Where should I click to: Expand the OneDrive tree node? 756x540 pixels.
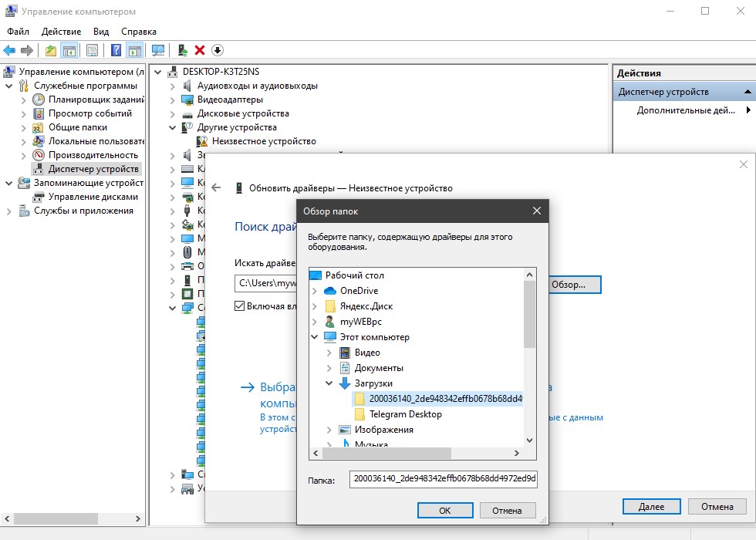(315, 291)
